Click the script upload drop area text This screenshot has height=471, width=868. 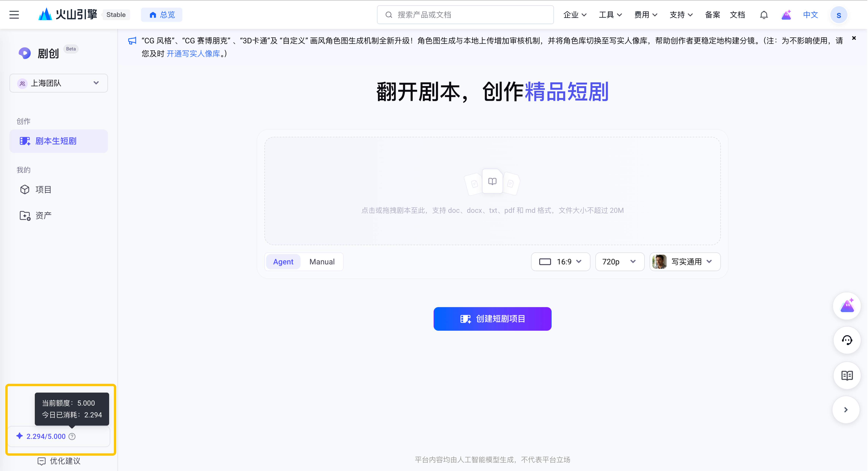492,210
